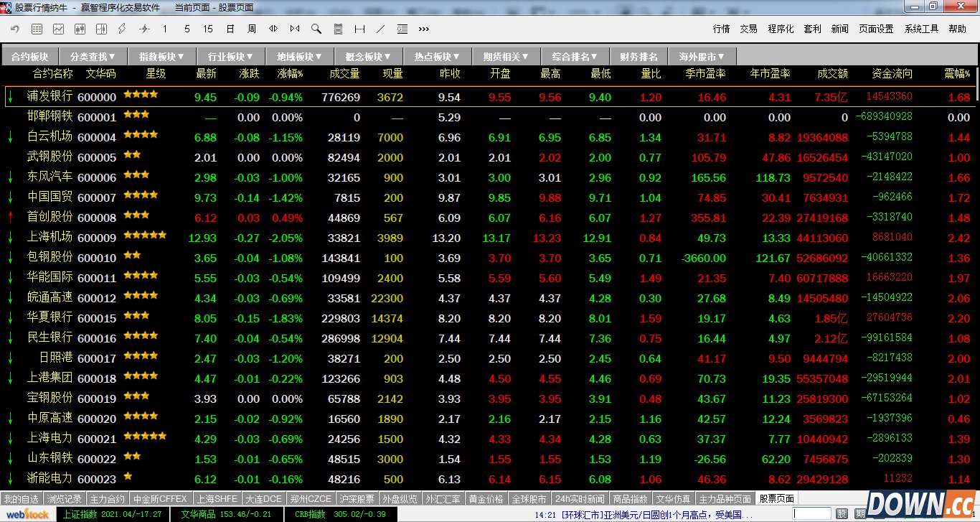The height and width of the screenshot is (522, 980).
Task: Select the diagonal line drawing tool
Action: click(381, 29)
